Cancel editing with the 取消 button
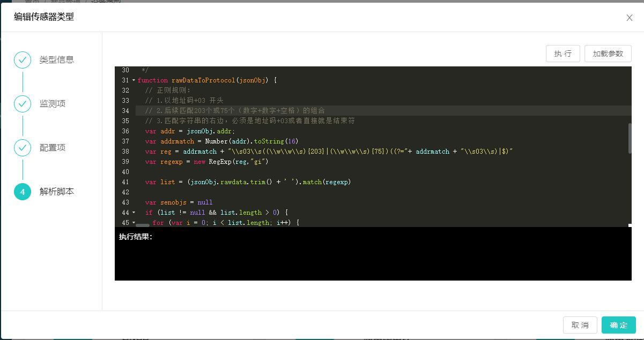 580,325
